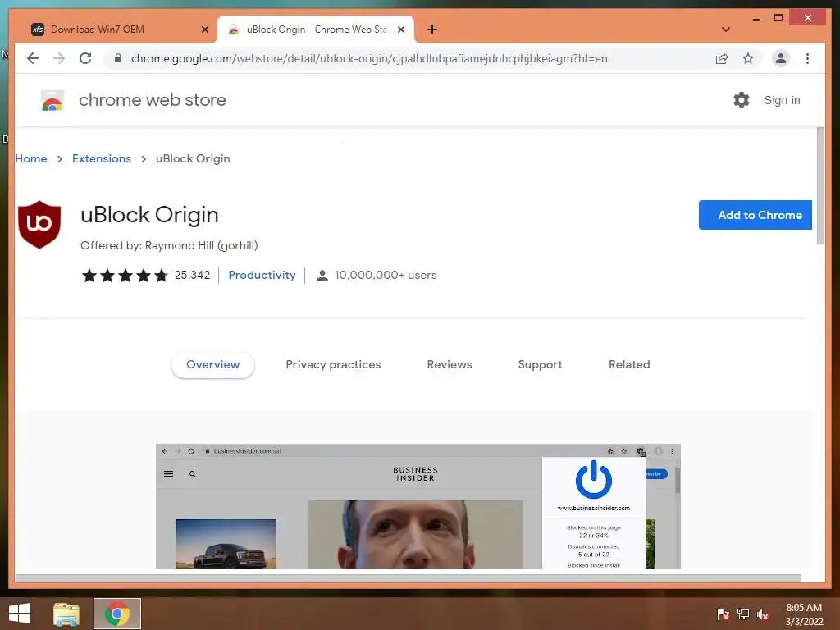
Task: Go to Home breadcrumb link
Action: [30, 158]
